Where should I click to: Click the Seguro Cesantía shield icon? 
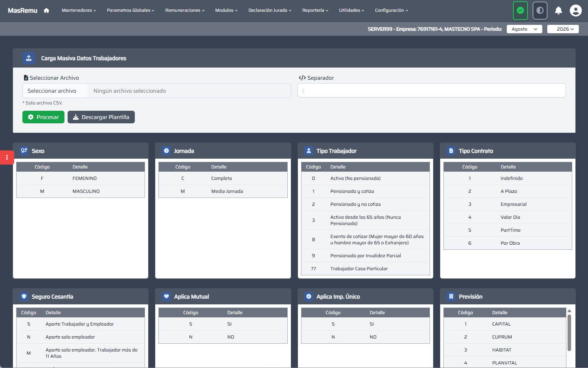click(x=24, y=297)
